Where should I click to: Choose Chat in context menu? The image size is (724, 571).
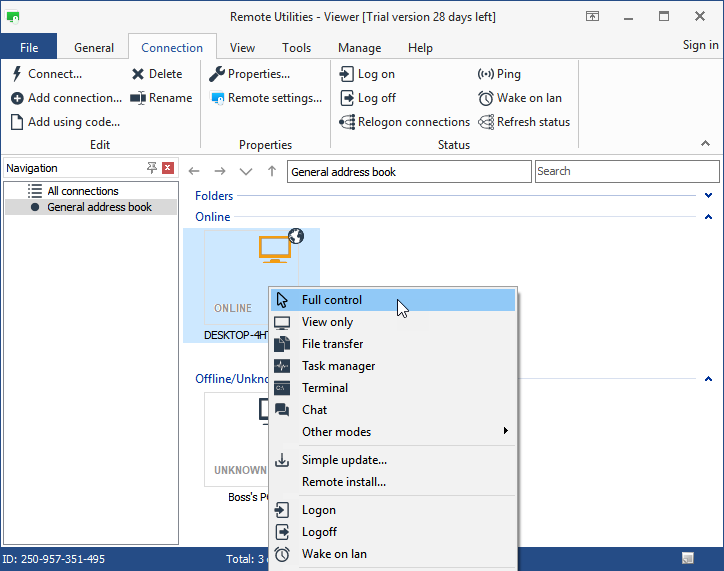coord(393,410)
